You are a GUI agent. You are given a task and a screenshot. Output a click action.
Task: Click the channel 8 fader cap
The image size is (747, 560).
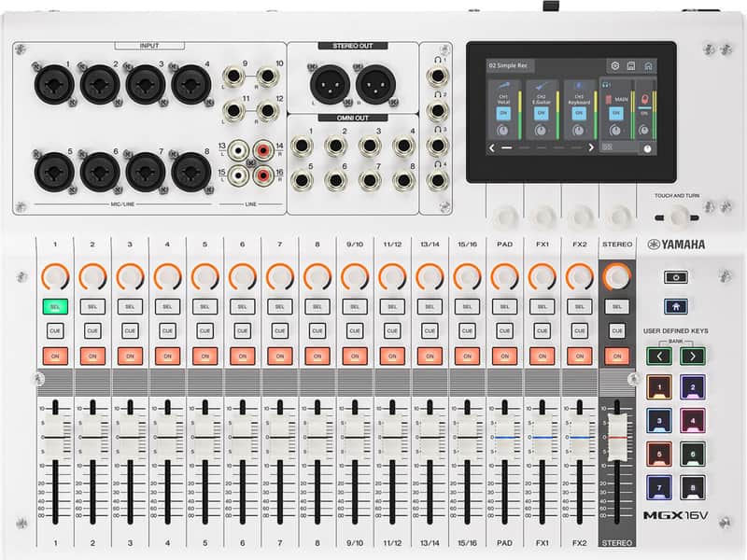coord(317,437)
